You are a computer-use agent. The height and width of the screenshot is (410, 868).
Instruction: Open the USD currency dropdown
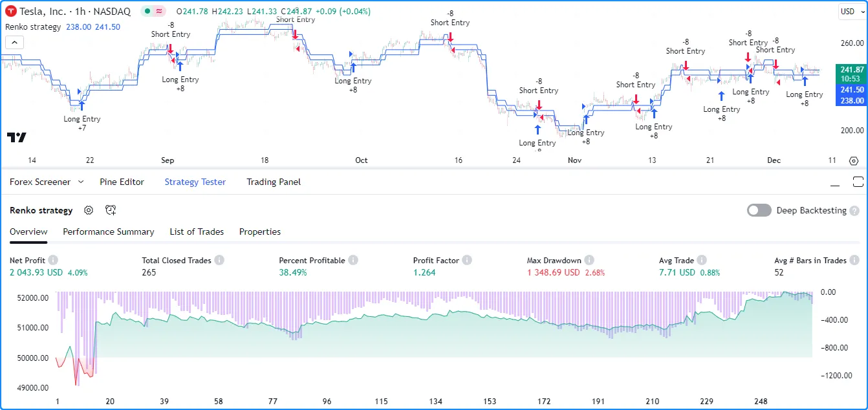(x=847, y=11)
